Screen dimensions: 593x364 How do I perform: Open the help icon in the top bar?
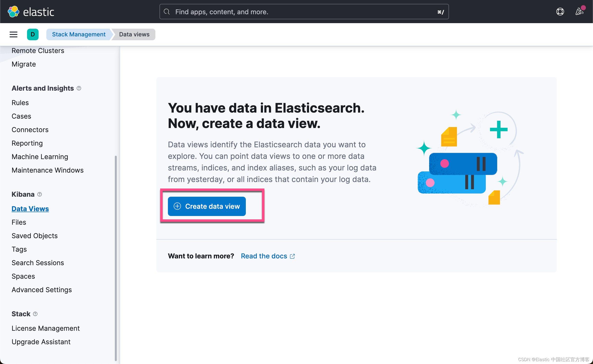(x=560, y=12)
